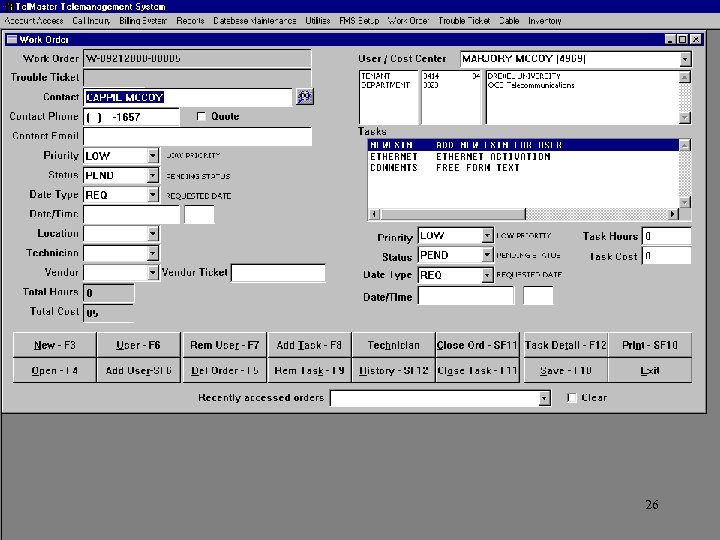Click the cost center list scroll up arrow

click(685, 77)
